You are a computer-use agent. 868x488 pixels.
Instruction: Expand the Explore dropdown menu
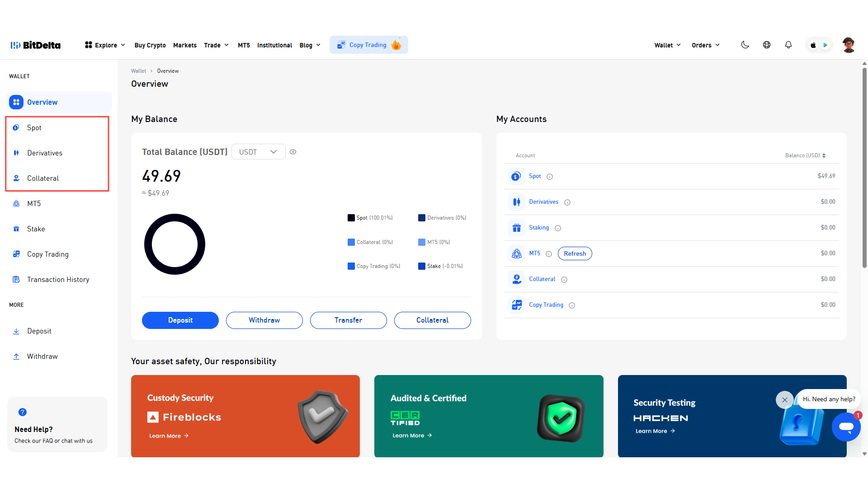[105, 45]
